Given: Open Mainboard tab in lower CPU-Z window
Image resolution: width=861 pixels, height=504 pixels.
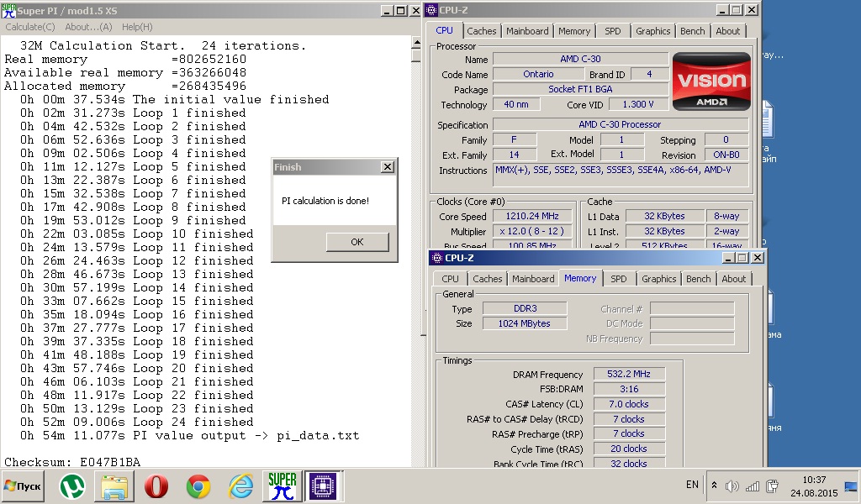Looking at the screenshot, I should [x=533, y=279].
